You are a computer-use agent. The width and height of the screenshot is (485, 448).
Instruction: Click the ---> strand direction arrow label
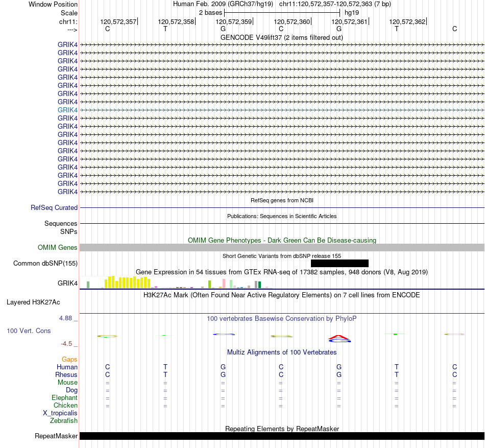72,30
